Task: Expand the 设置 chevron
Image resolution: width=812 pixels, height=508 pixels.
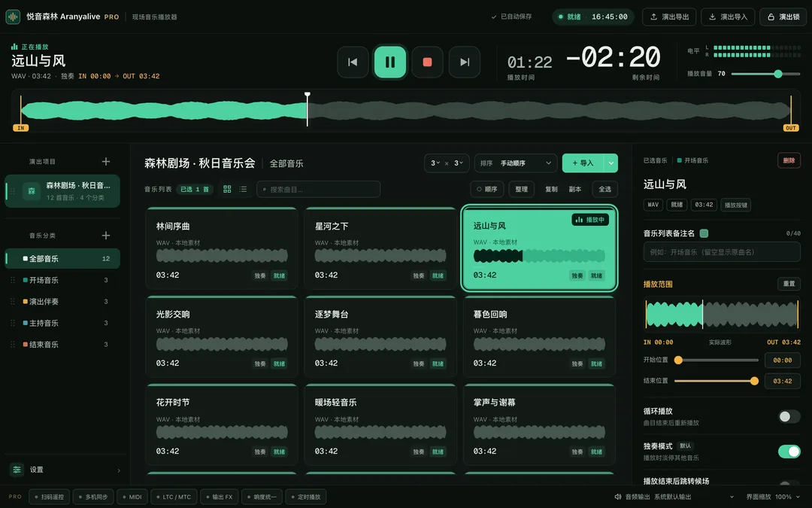Action: tap(119, 470)
